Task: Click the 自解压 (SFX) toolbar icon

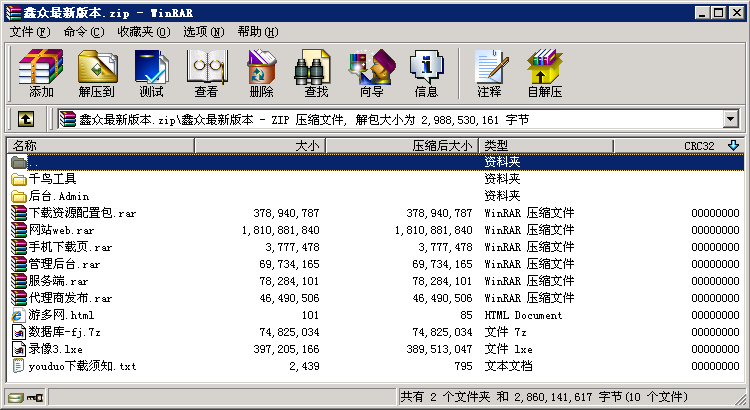Action: (544, 73)
